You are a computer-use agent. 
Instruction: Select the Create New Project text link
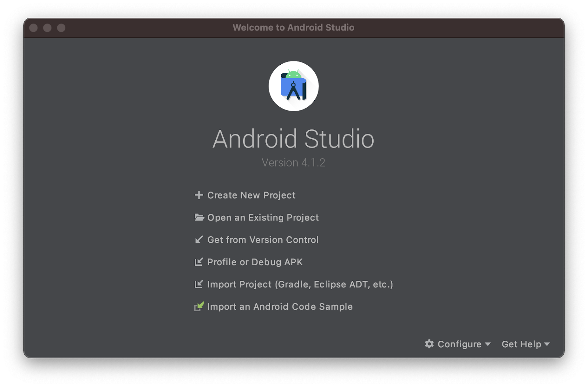click(x=251, y=195)
